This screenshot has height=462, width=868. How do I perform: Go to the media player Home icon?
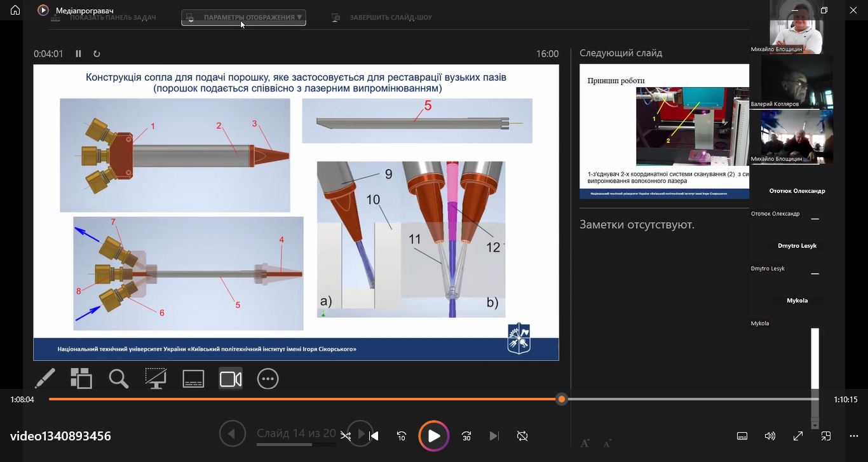tap(15, 10)
